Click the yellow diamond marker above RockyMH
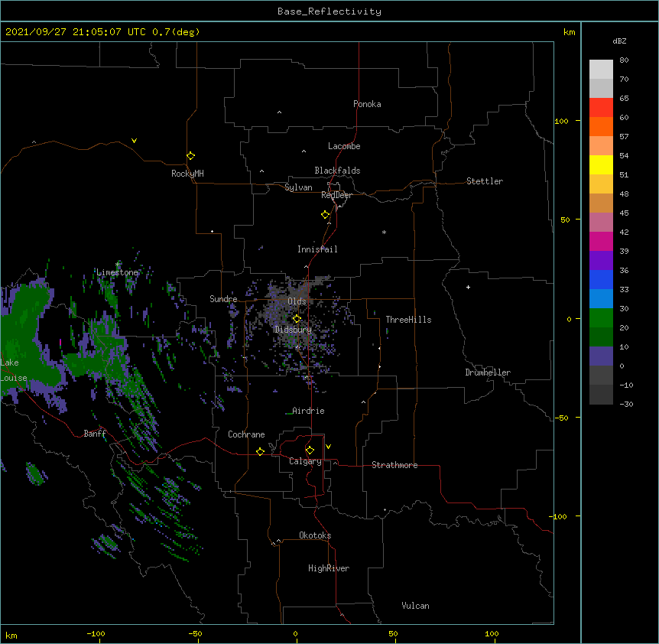Screen dimensions: 659x644 tap(191, 156)
